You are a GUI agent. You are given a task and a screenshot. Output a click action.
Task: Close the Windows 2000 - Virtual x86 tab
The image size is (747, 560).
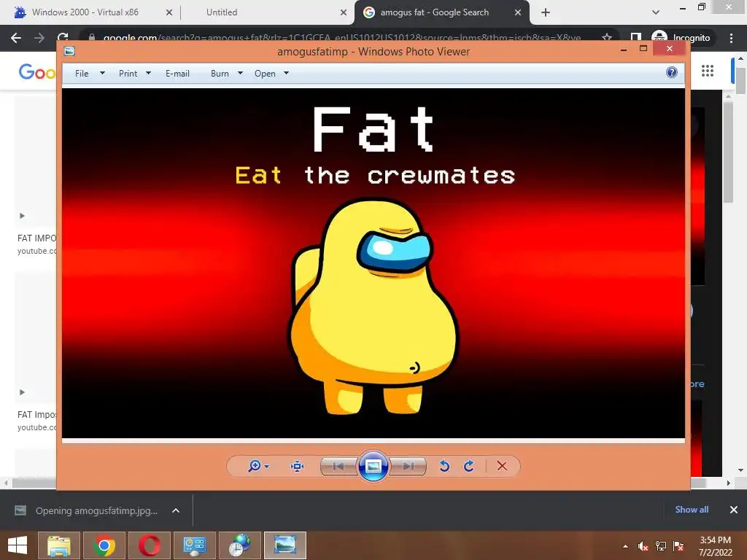[x=169, y=12]
